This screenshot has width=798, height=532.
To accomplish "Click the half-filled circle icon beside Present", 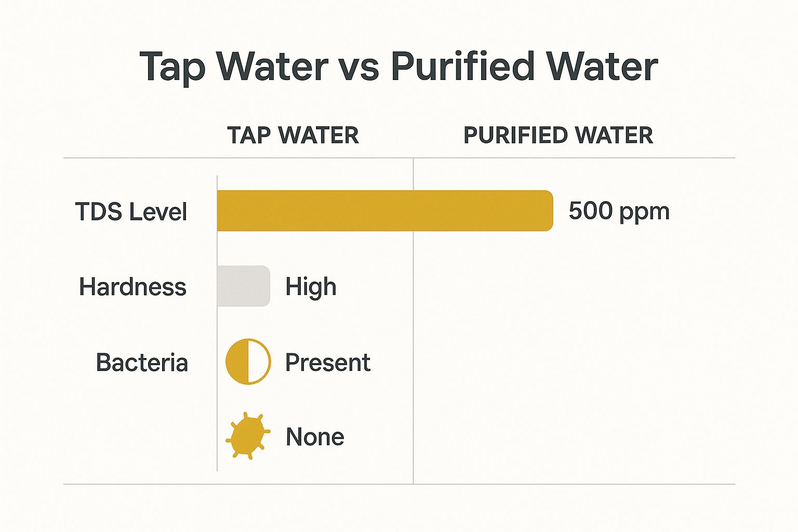I will point(248,362).
